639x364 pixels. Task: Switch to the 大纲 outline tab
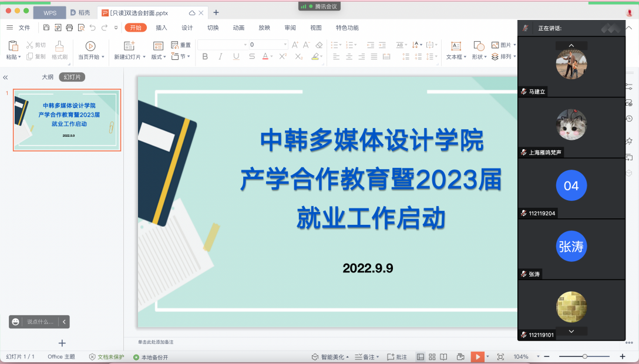pyautogui.click(x=48, y=77)
